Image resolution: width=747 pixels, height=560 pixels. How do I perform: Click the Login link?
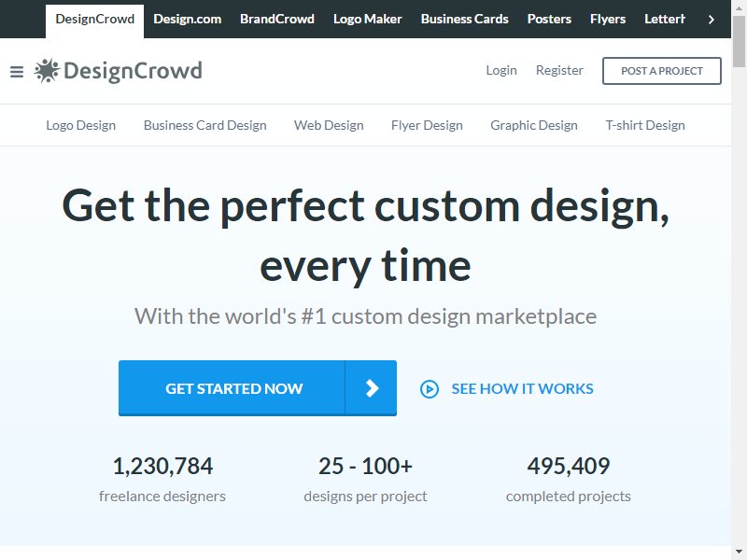501,71
